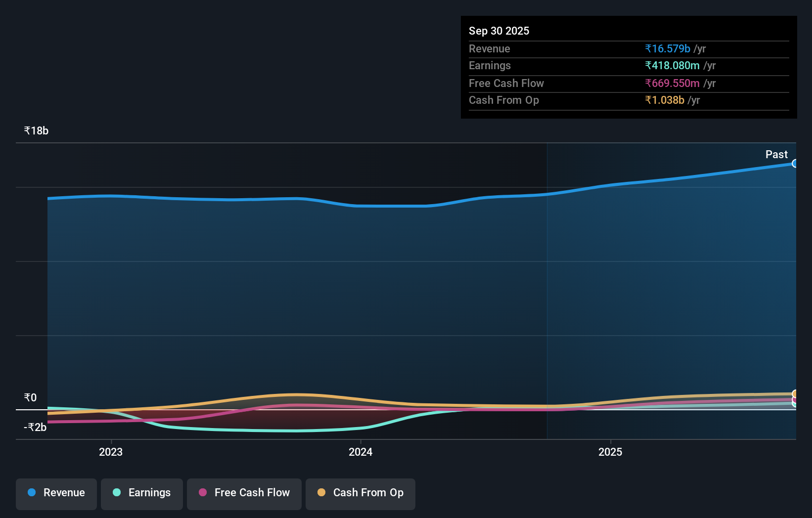Image resolution: width=812 pixels, height=518 pixels.
Task: Open the Free Cash Flow legend item
Action: tap(244, 493)
